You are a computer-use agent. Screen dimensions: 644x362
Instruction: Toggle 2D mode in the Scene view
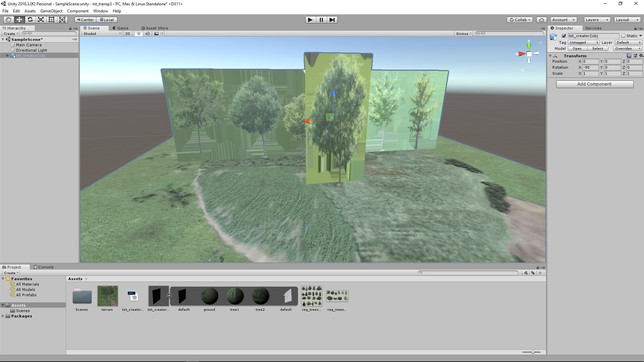pyautogui.click(x=128, y=34)
